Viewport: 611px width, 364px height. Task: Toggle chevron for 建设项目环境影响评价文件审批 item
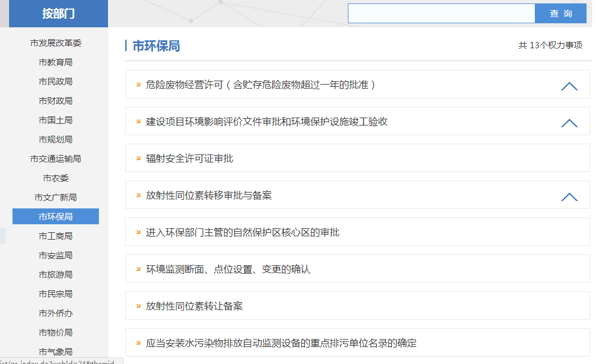[569, 123]
